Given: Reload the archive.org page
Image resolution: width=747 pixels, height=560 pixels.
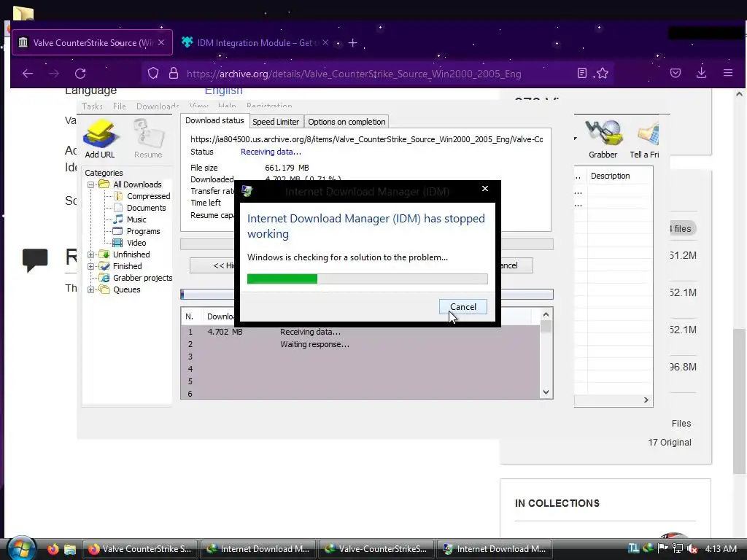Looking at the screenshot, I should pos(80,74).
